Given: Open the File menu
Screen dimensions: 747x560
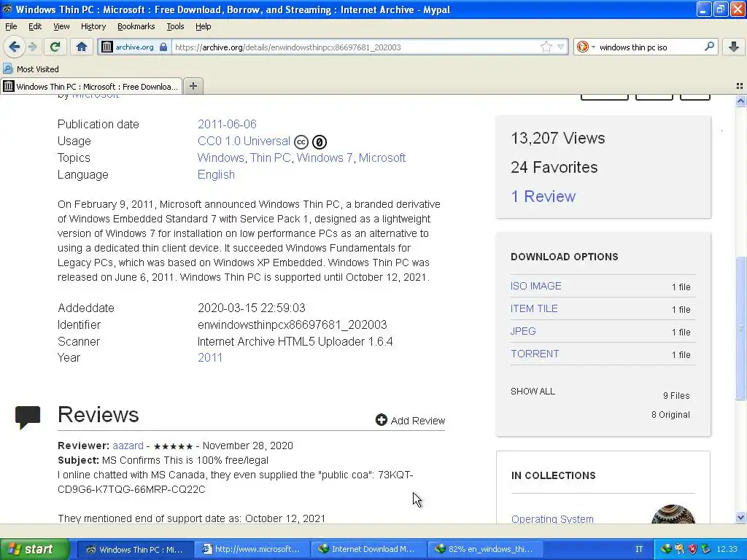Looking at the screenshot, I should 11,26.
